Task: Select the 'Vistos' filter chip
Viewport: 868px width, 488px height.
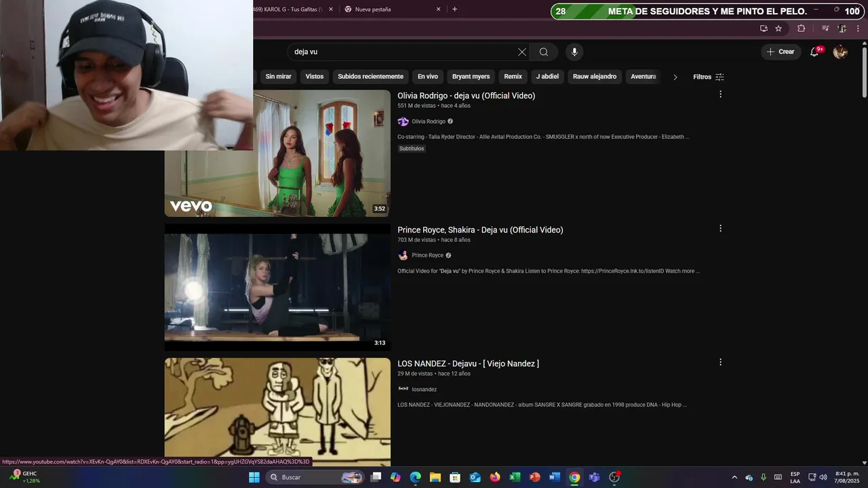Action: 315,77
